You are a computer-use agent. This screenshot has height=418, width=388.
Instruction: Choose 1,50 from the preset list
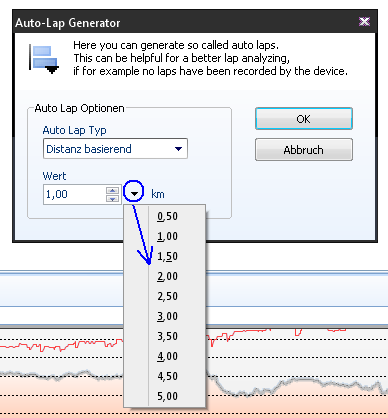(165, 256)
